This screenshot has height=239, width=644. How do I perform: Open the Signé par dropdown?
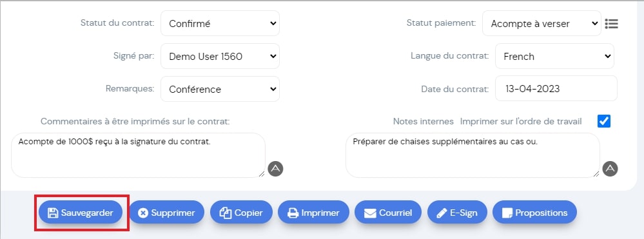pyautogui.click(x=220, y=56)
